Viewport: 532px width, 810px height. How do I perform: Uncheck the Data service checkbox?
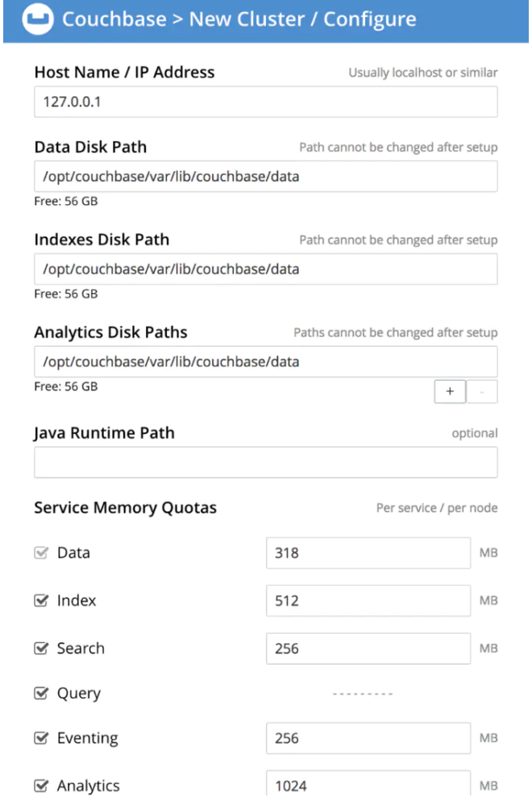41,552
